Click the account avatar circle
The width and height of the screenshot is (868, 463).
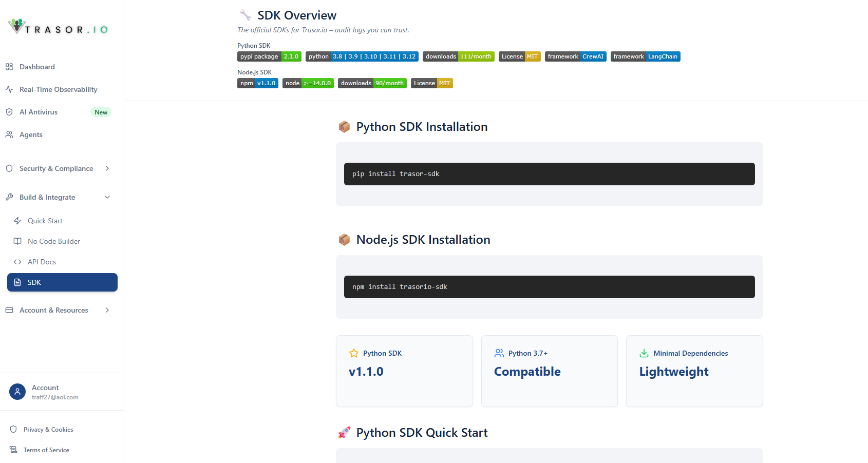[x=17, y=392]
